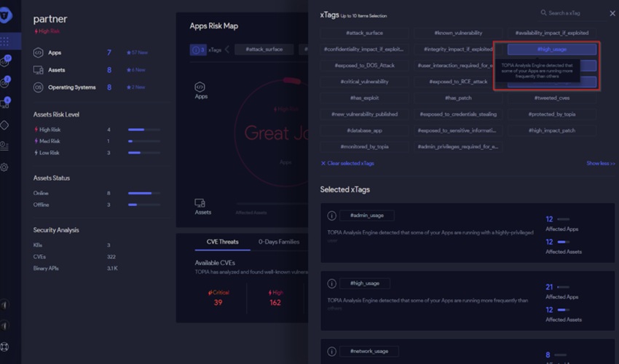The width and height of the screenshot is (619, 364).
Task: Open sidebar icon with badge 57
Action: tap(6, 61)
